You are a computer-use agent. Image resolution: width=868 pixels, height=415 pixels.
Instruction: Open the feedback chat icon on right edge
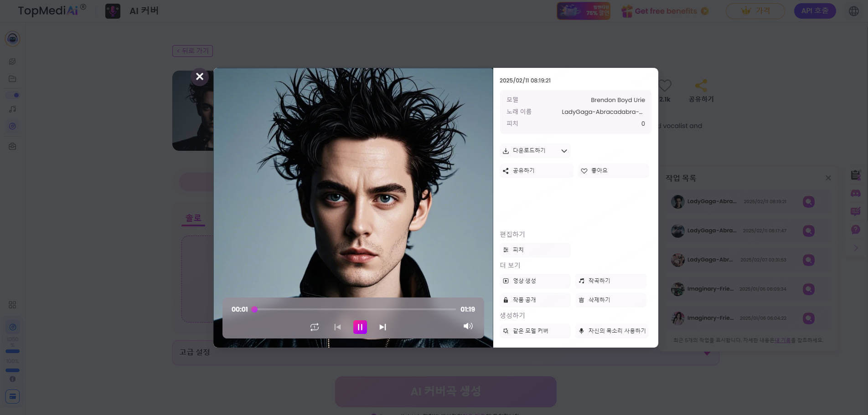tap(856, 211)
